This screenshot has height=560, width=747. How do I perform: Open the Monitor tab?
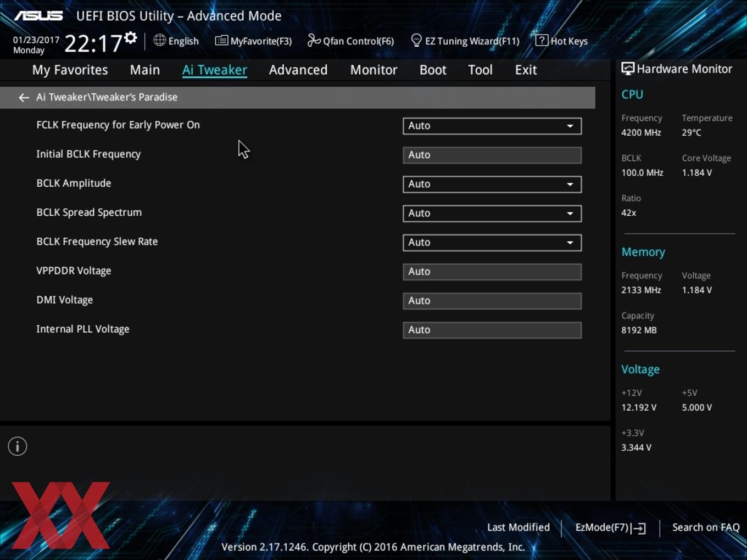tap(374, 70)
